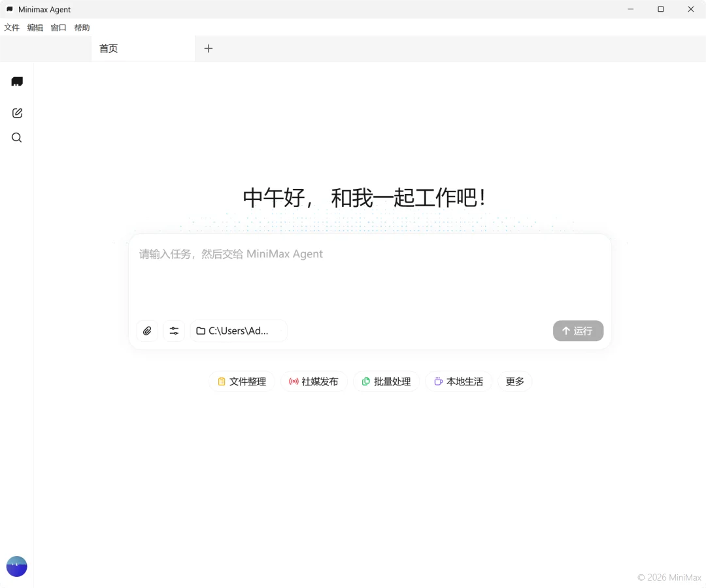This screenshot has width=706, height=588.
Task: Attach a file with the paperclip icon
Action: [146, 331]
